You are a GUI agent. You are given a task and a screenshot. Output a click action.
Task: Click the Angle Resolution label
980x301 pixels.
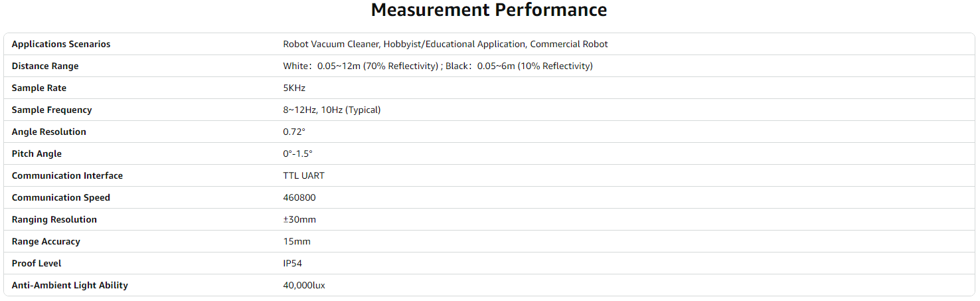tap(49, 132)
